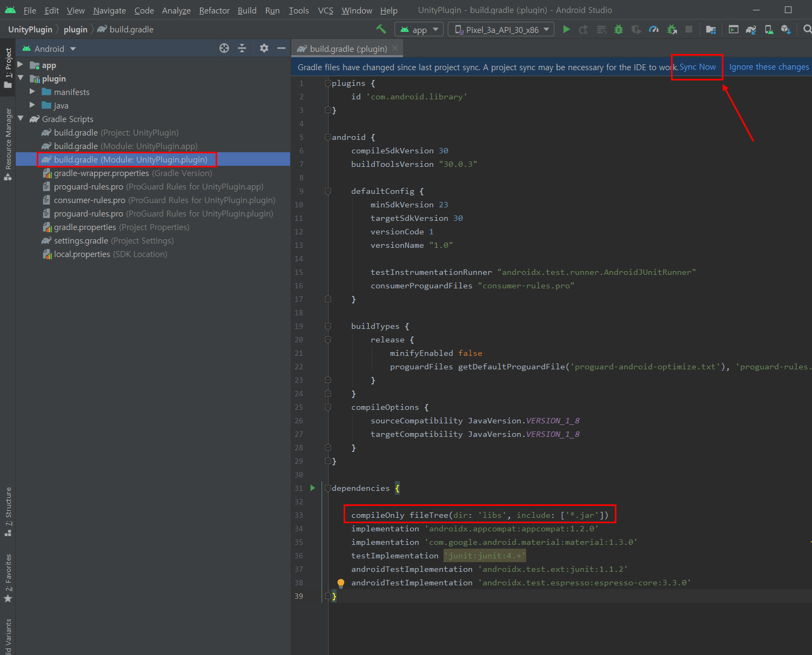Image resolution: width=812 pixels, height=655 pixels.
Task: Open the Structure side tab
Action: [8, 511]
